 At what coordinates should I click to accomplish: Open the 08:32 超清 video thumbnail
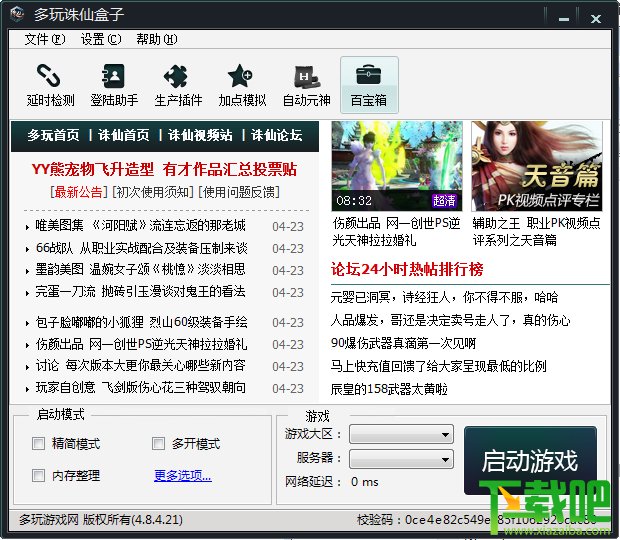coord(397,166)
